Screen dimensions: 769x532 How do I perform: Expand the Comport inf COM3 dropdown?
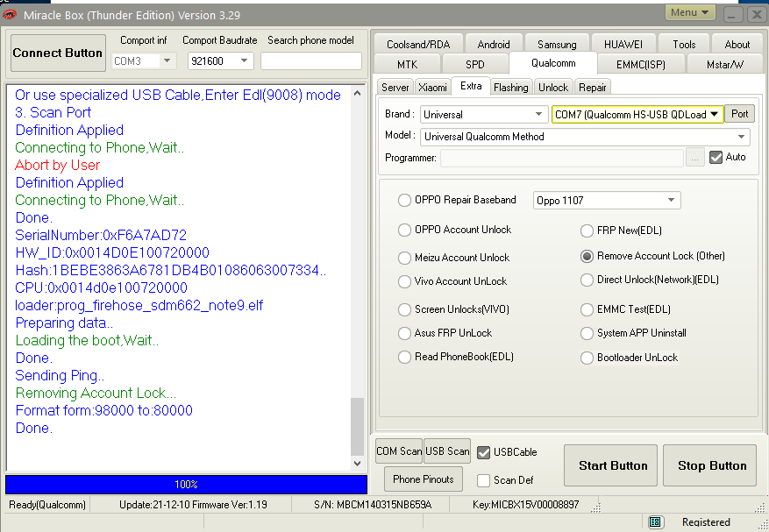point(167,60)
